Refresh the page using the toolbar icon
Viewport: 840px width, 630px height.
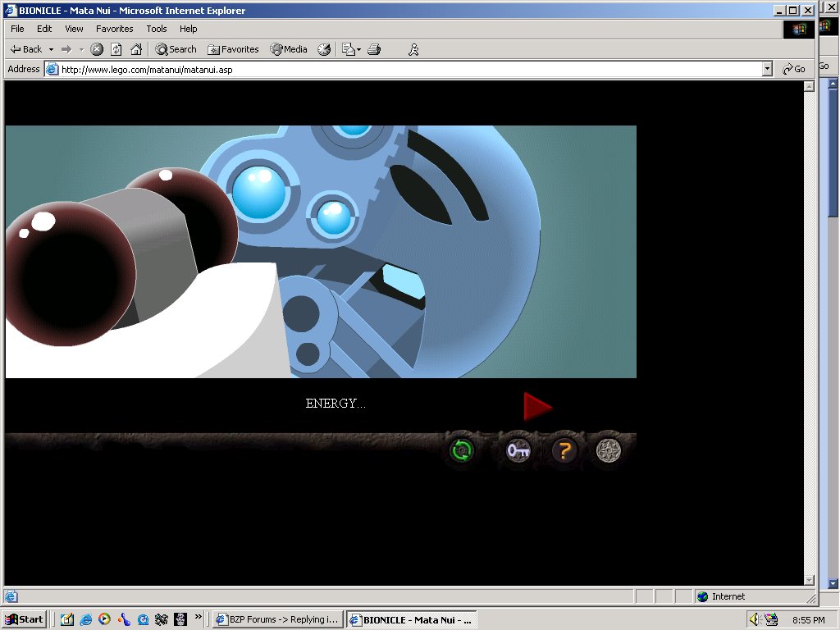(x=116, y=49)
